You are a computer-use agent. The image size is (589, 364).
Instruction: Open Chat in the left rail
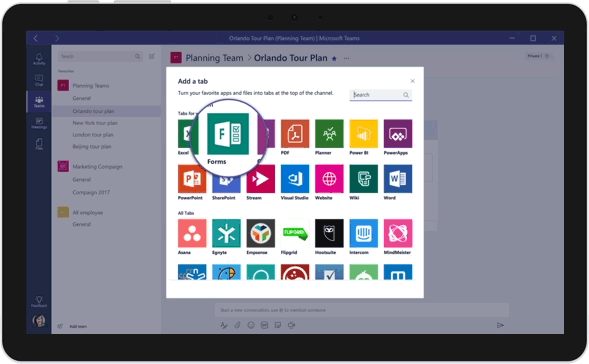tap(39, 80)
